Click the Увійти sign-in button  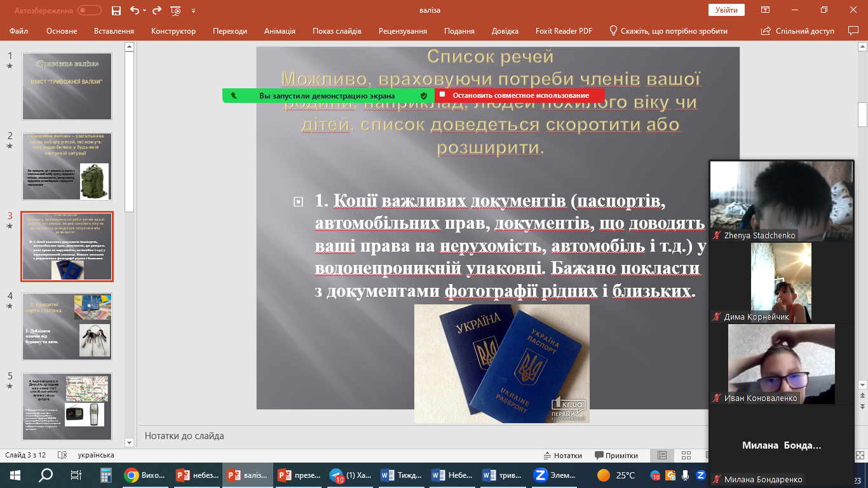(726, 10)
